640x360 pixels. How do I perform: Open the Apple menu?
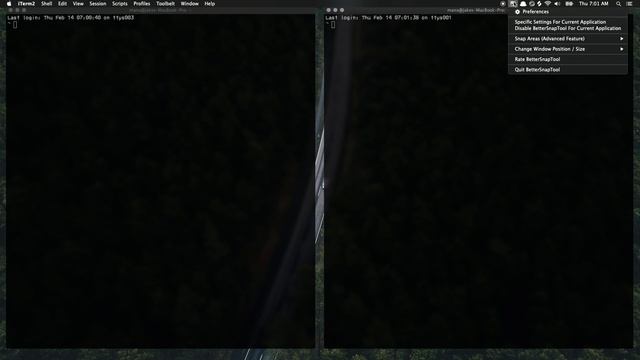point(9,4)
